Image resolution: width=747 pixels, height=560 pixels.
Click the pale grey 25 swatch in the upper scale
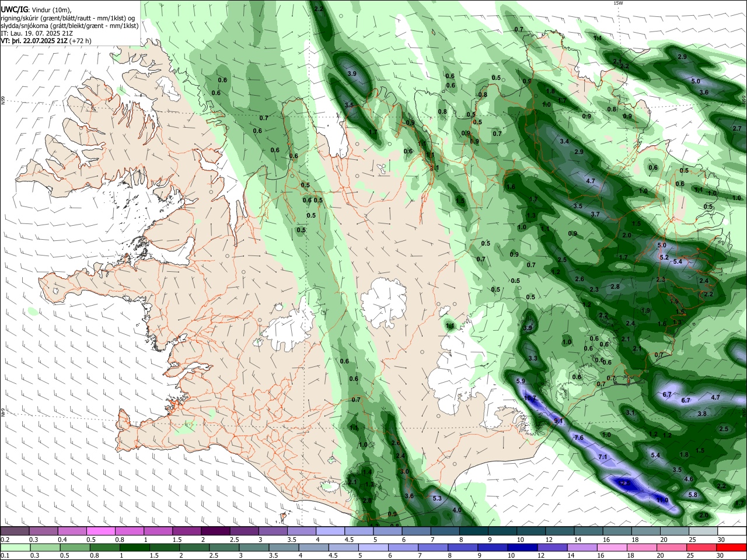click(703, 531)
